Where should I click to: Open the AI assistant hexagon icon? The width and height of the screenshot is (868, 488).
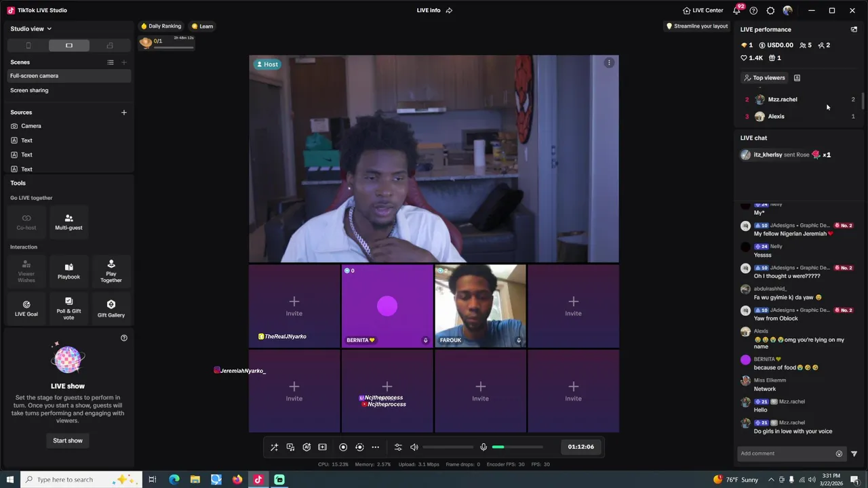pos(307,447)
